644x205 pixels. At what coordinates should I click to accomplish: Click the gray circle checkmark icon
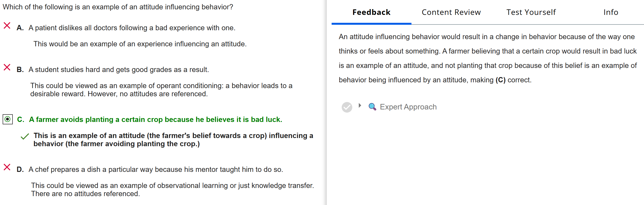coord(347,107)
